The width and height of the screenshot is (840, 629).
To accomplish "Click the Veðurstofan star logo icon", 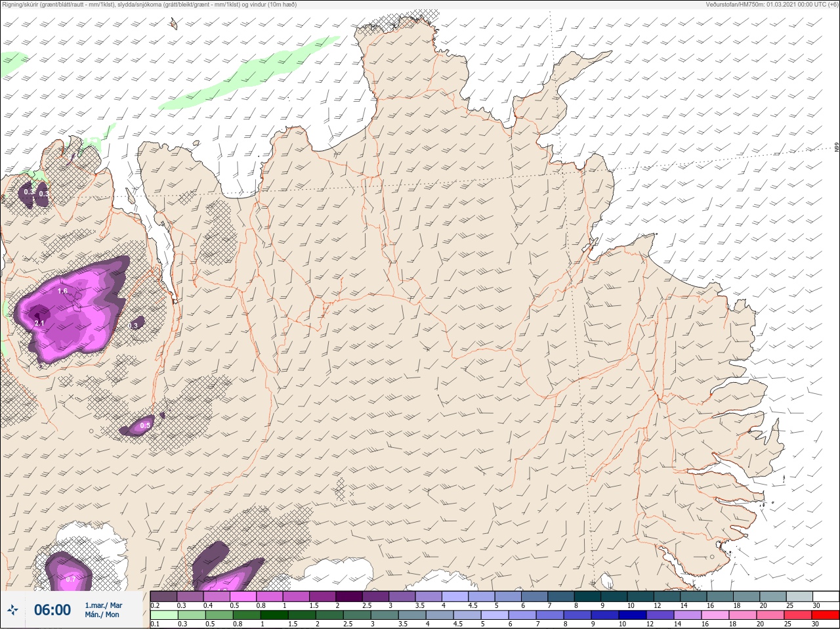I will [x=13, y=610].
